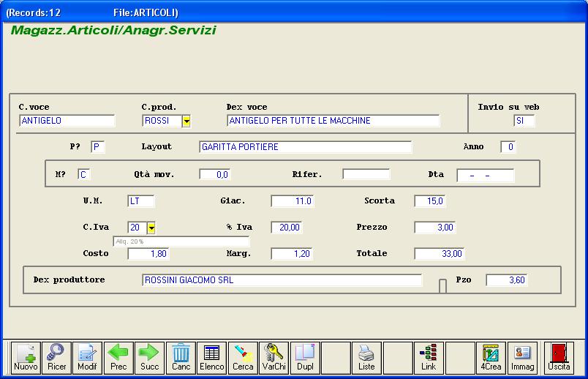Go to next record with Succ arrow
588x379 pixels.
(x=150, y=358)
